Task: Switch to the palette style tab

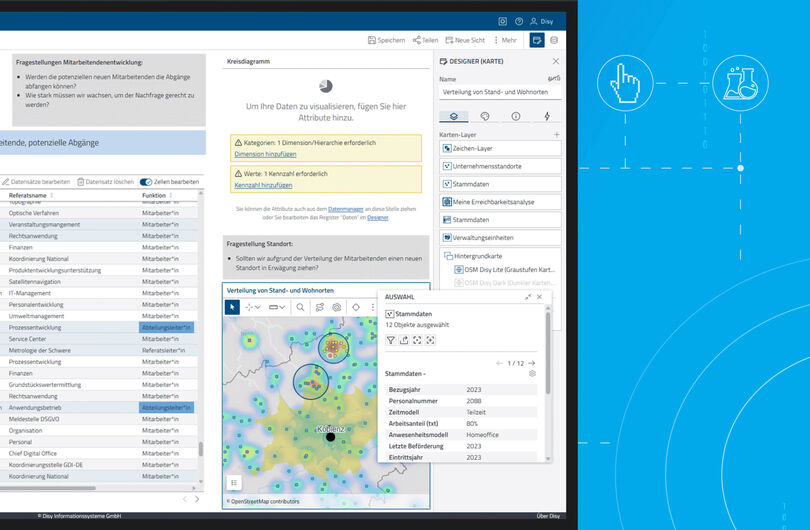Action: coord(485,116)
